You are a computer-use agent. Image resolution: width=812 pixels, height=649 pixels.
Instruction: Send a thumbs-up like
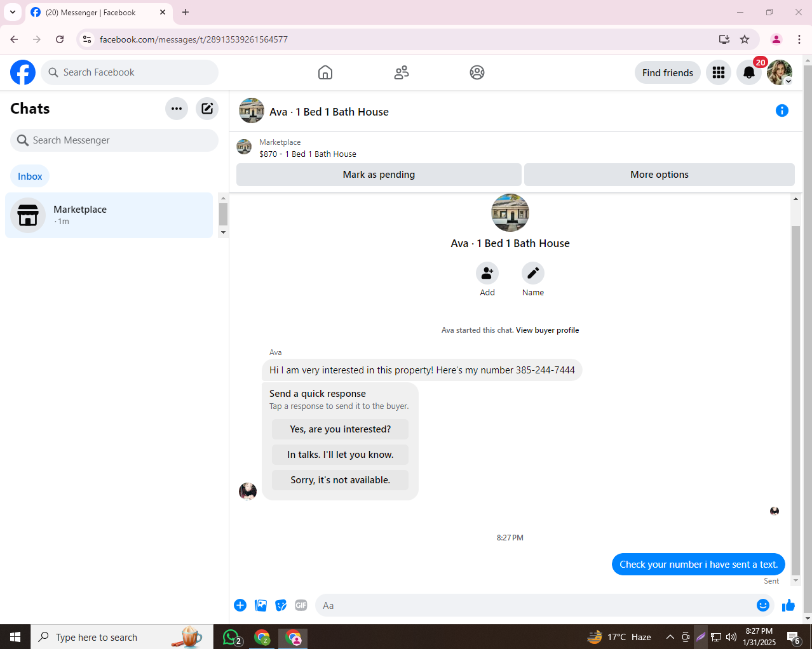[788, 605]
